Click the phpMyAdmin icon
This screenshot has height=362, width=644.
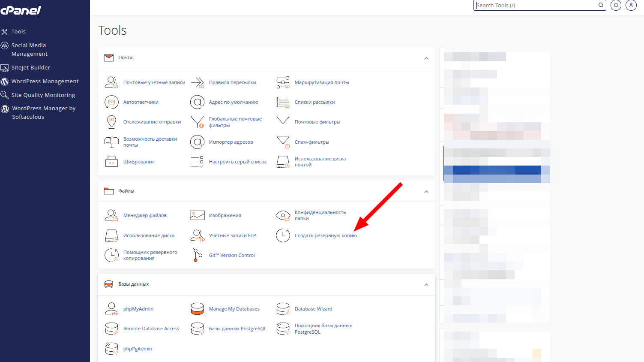point(111,309)
